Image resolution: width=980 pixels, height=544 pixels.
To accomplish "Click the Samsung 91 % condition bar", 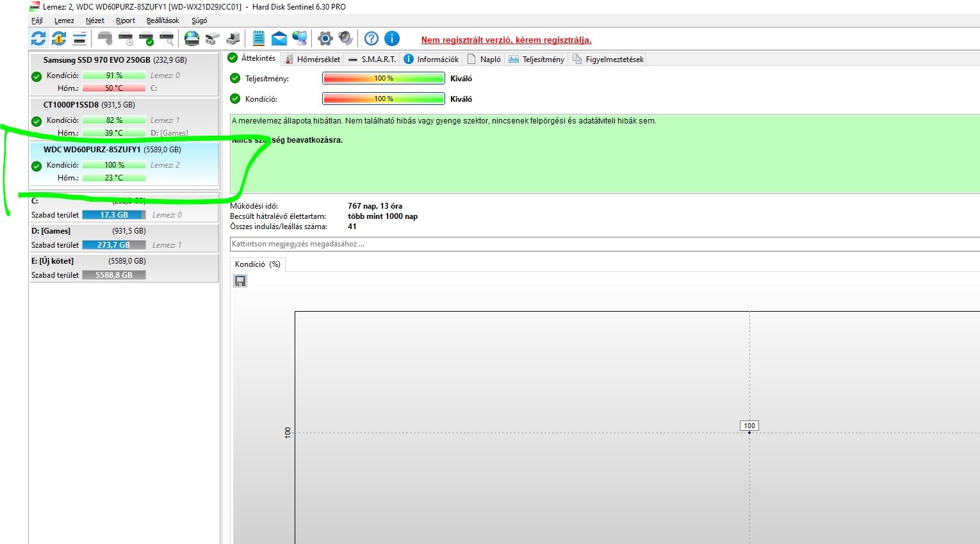I will [x=114, y=76].
